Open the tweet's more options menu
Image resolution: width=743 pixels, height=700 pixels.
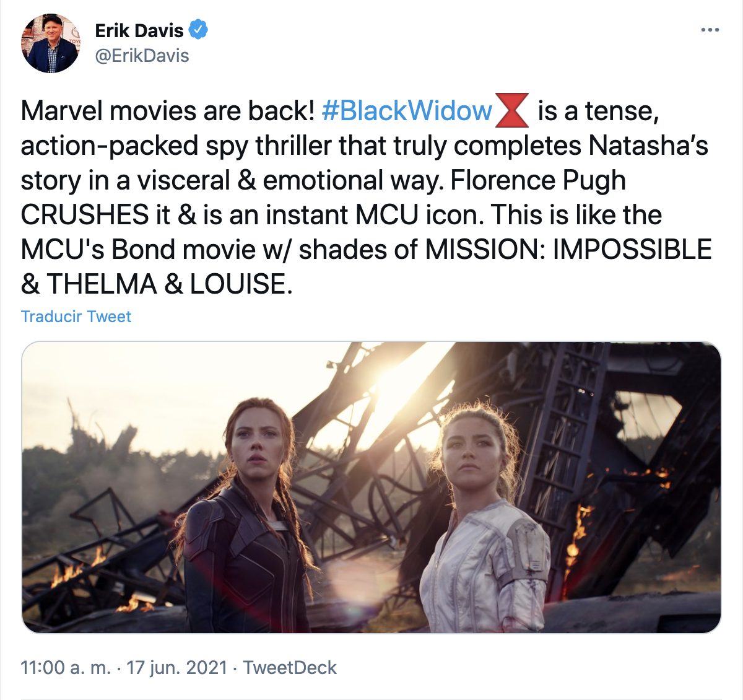coord(710,30)
